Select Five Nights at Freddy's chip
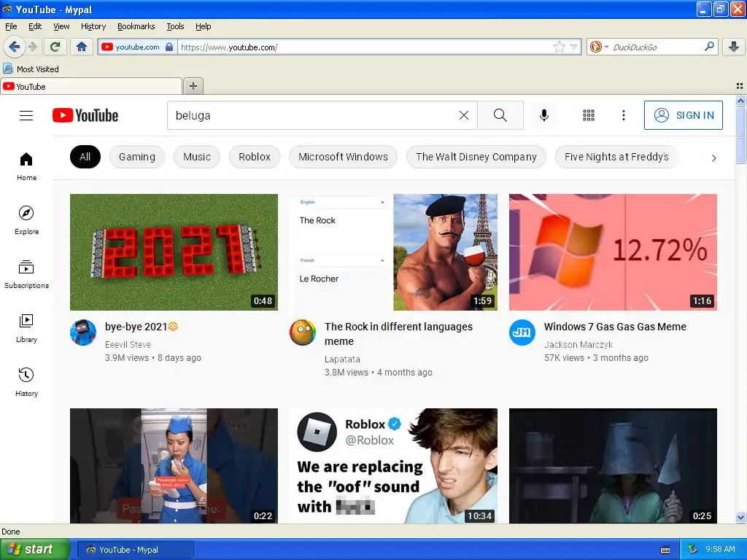Image resolution: width=747 pixels, height=560 pixels. [x=616, y=157]
